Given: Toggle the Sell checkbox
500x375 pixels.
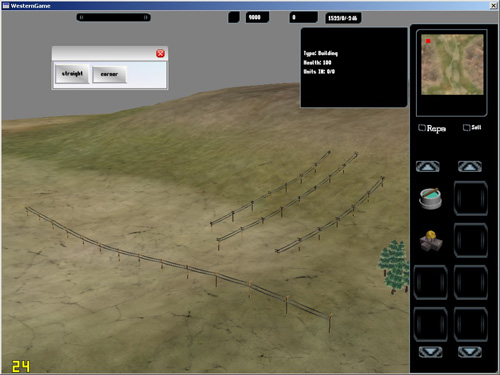Looking at the screenshot, I should pos(467,127).
